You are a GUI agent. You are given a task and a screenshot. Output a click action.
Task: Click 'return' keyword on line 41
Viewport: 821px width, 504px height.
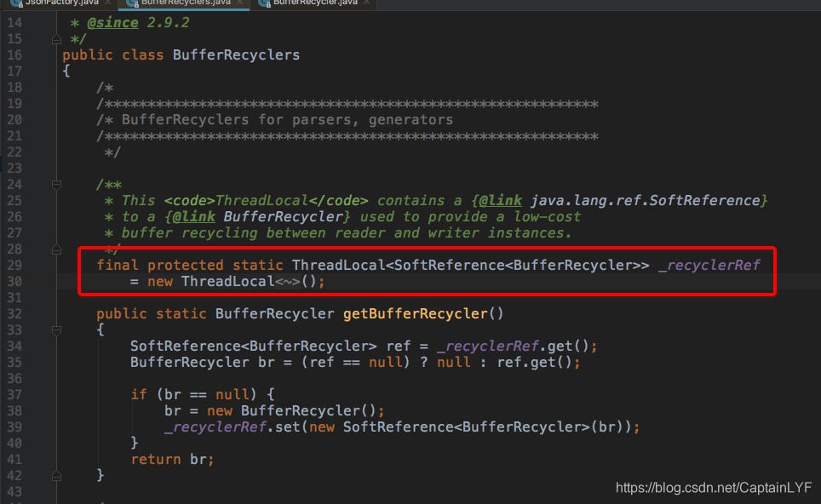pyautogui.click(x=156, y=460)
